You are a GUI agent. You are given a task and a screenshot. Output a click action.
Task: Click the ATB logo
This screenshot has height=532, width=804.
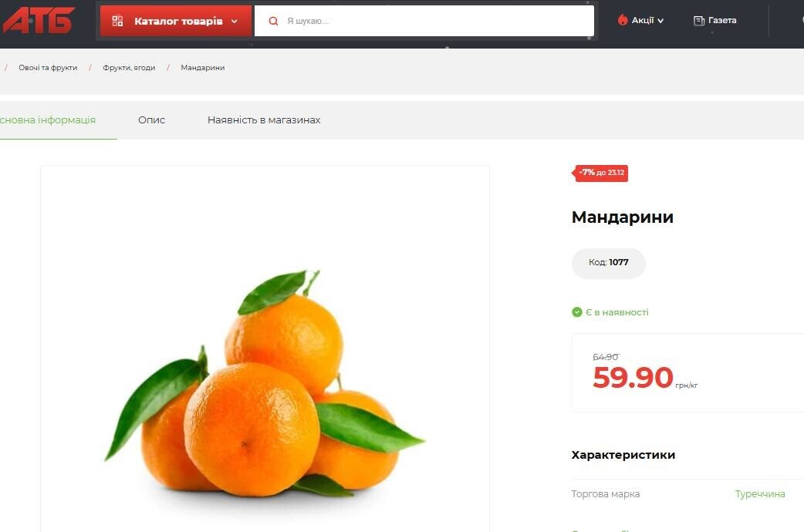[x=39, y=21]
